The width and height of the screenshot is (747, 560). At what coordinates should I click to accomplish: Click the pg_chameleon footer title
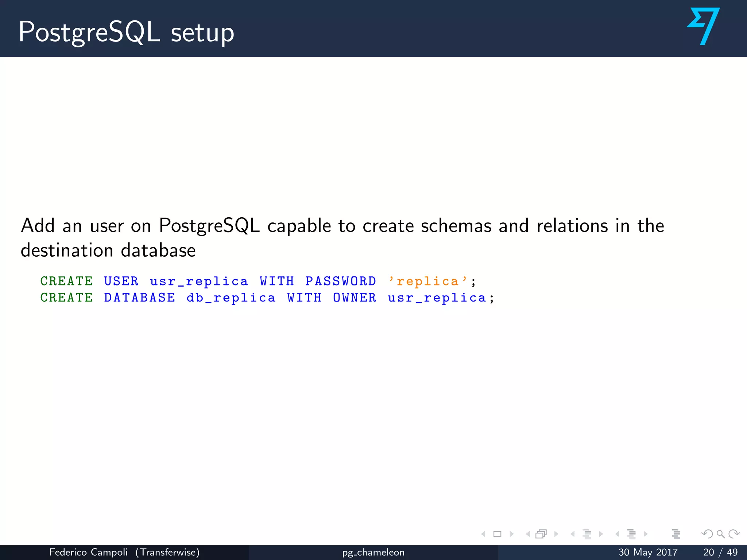click(373, 553)
